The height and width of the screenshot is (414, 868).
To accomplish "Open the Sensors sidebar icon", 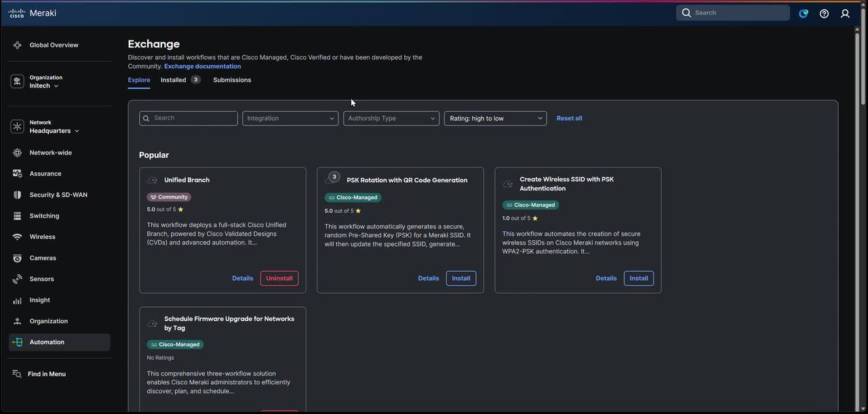I will (x=17, y=279).
